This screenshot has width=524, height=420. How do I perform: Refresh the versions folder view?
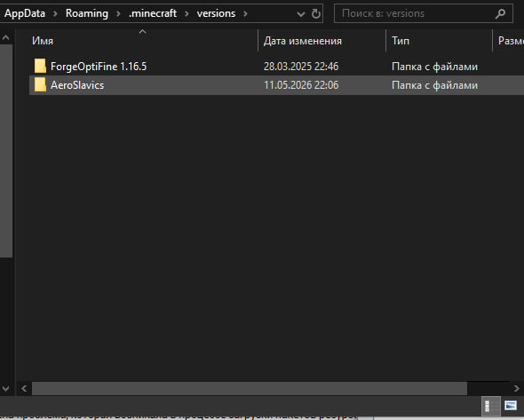pyautogui.click(x=316, y=13)
